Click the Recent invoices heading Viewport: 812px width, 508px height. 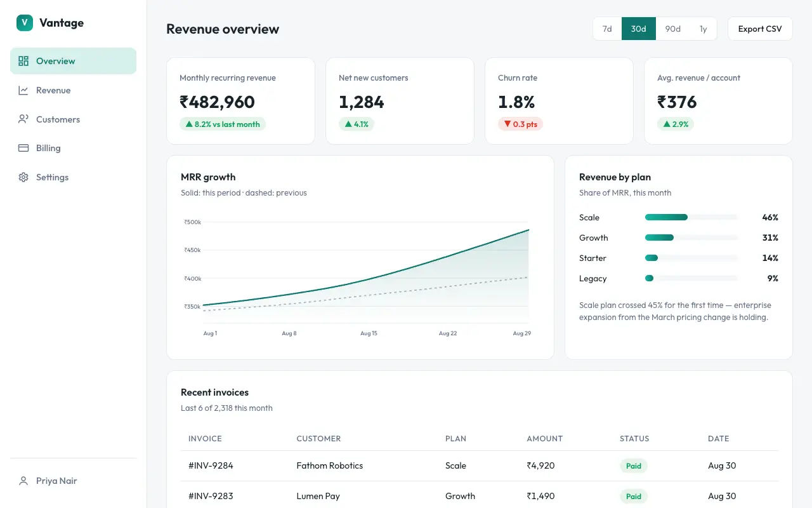tap(214, 392)
